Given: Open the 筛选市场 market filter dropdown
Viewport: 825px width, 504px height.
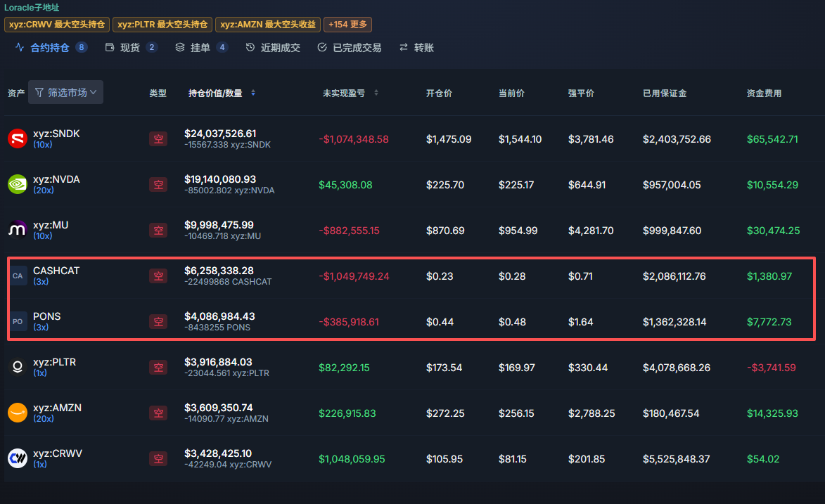Looking at the screenshot, I should (x=66, y=92).
